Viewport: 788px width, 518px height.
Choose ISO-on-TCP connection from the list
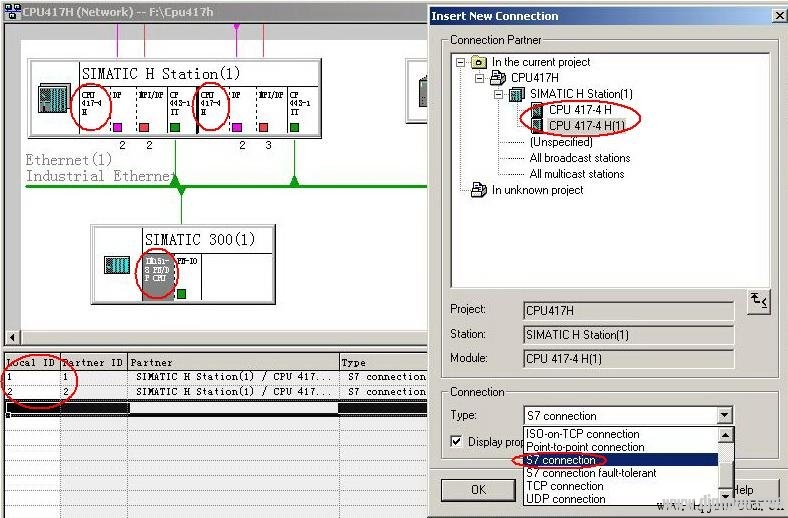click(x=583, y=434)
